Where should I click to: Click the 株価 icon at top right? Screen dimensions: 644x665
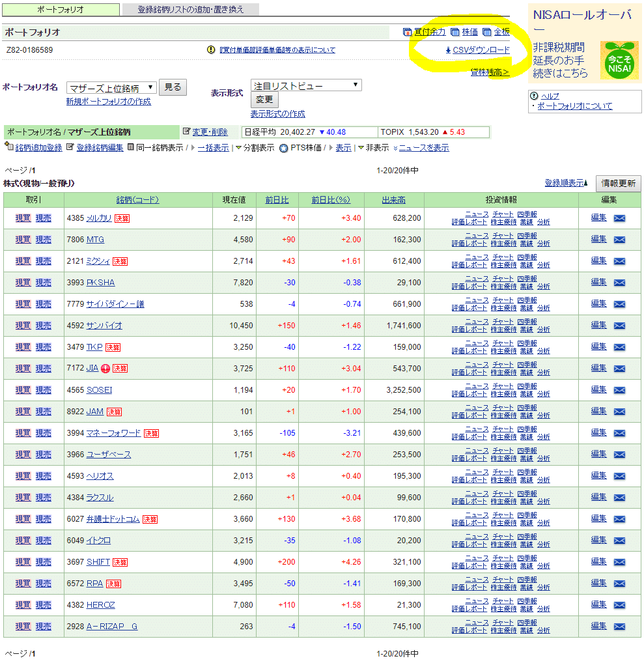(x=456, y=31)
